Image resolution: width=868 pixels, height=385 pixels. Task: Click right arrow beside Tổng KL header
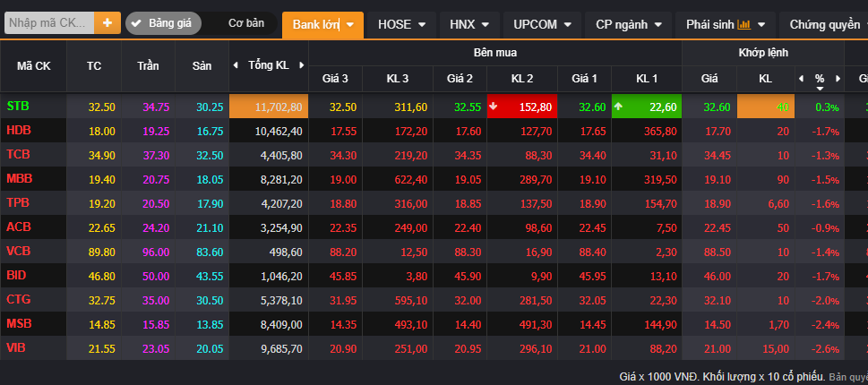pos(302,65)
